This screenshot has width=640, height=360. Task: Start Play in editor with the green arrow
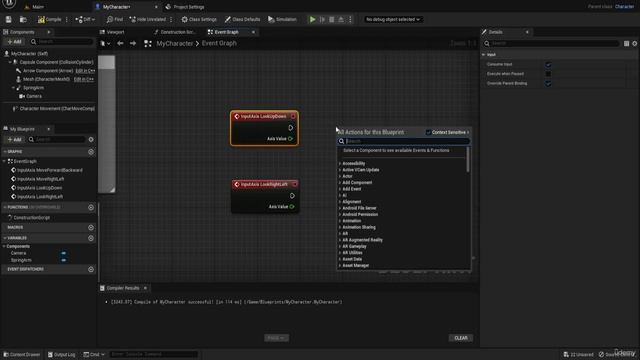(312, 19)
